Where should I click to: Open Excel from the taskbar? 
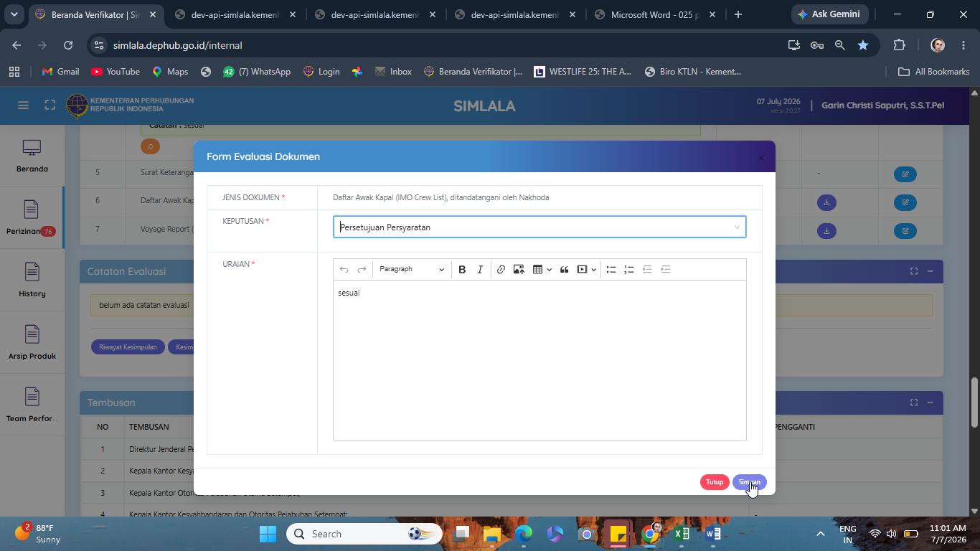point(682,534)
